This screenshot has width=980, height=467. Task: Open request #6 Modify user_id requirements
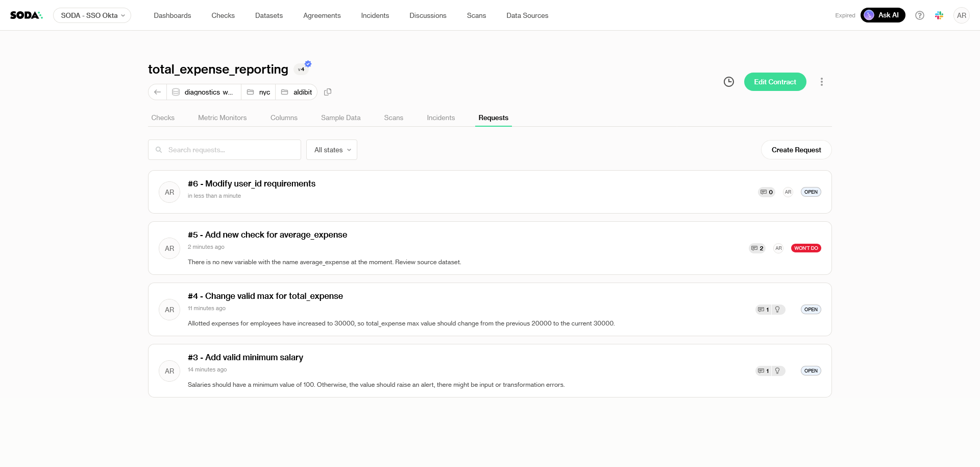[x=252, y=184]
